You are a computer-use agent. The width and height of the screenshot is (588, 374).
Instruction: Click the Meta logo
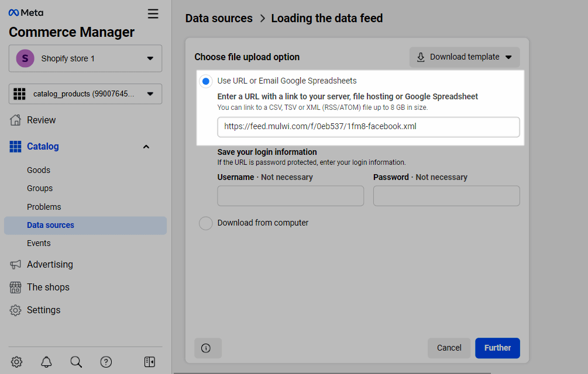tap(26, 13)
